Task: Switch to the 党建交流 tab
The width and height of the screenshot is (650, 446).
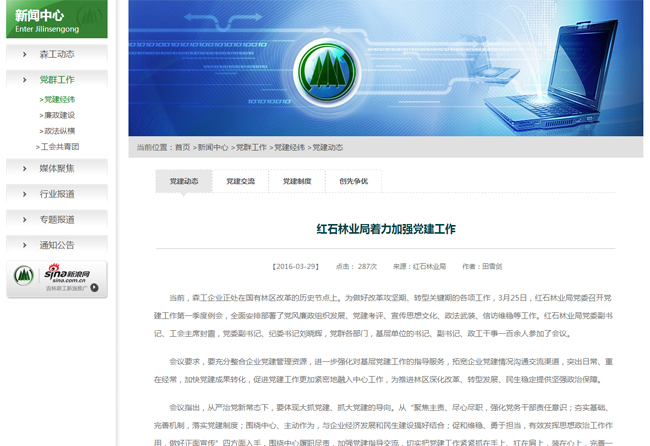Action: [x=240, y=181]
